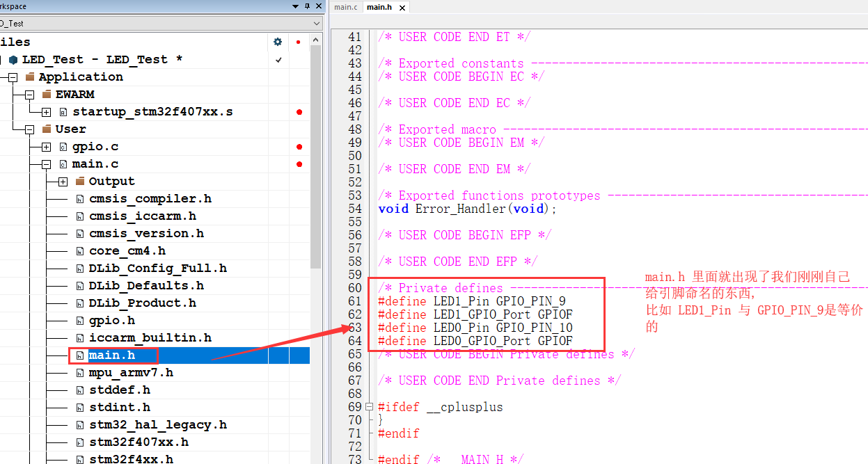Click the cmsis_compiler.h file icon

80,199
